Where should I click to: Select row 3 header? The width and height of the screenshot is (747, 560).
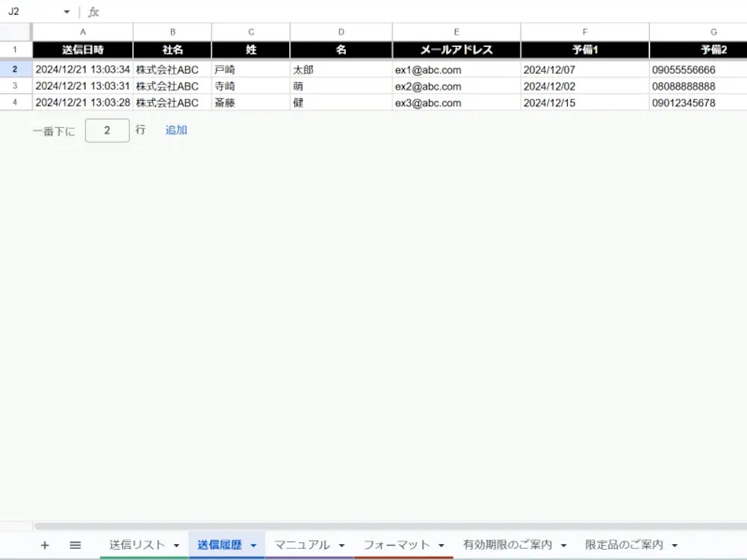(x=15, y=86)
